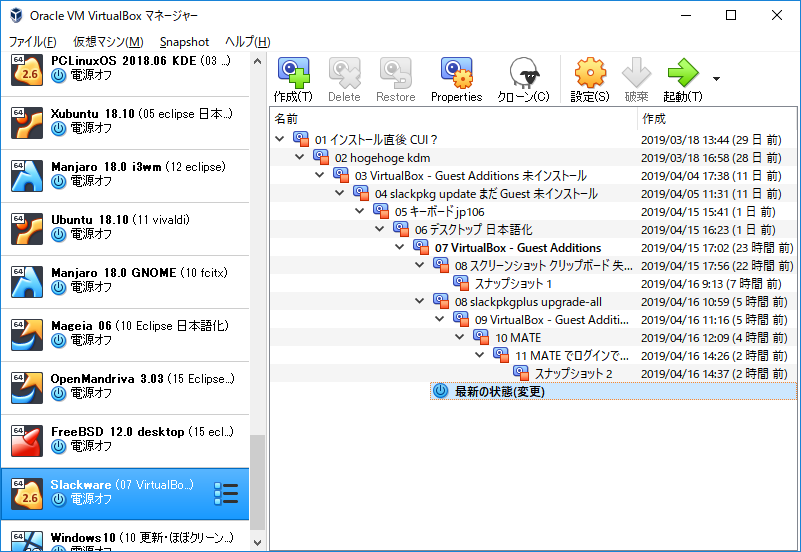Select snapshot 07 VirtualBox - Guest Additions
The width and height of the screenshot is (801, 552).
(517, 248)
